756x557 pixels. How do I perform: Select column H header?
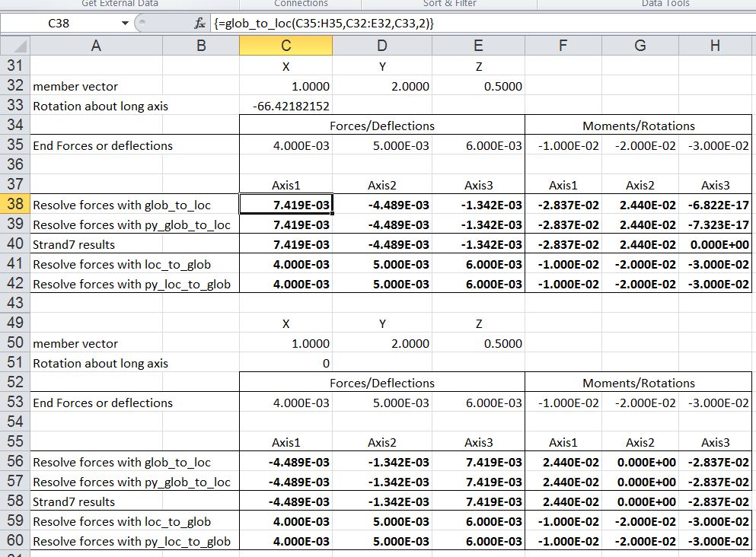(x=714, y=46)
